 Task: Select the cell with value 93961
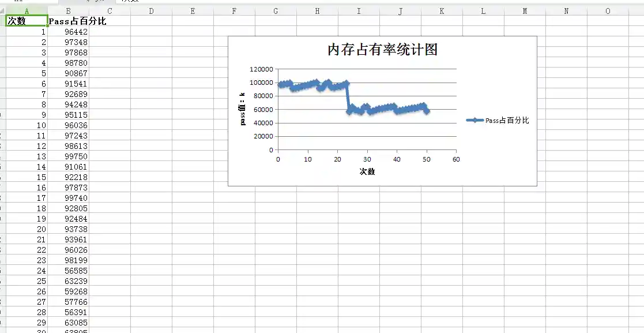(68, 240)
